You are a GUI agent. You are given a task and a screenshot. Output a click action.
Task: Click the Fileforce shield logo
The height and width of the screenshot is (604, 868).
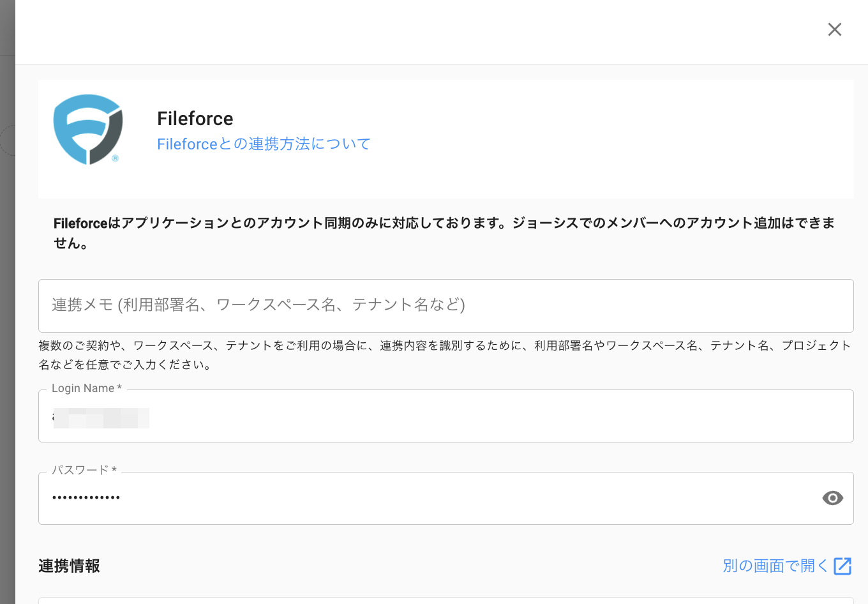coord(88,130)
